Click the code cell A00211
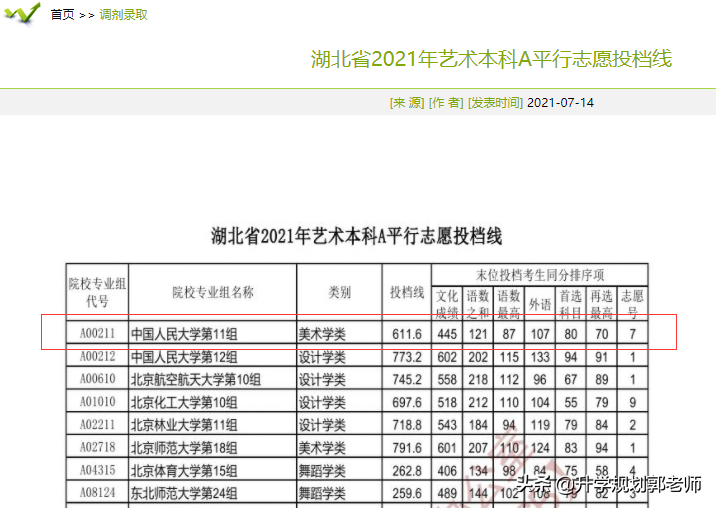 (x=97, y=333)
